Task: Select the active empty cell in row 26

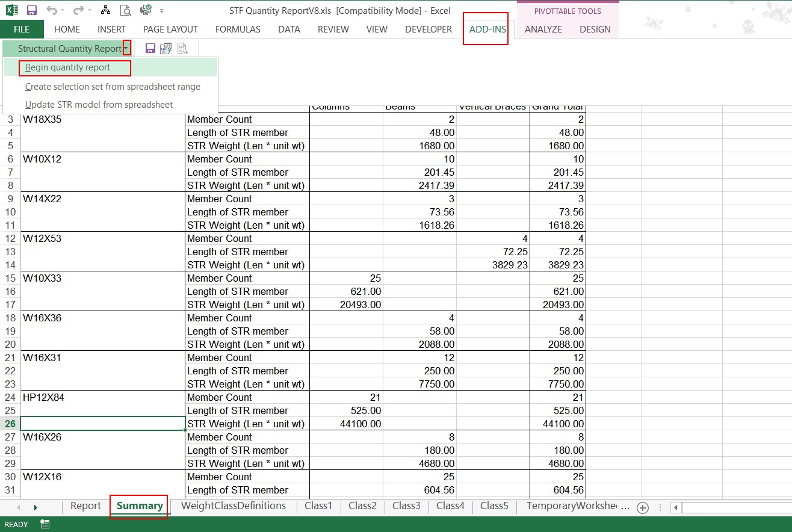Action: click(x=103, y=424)
